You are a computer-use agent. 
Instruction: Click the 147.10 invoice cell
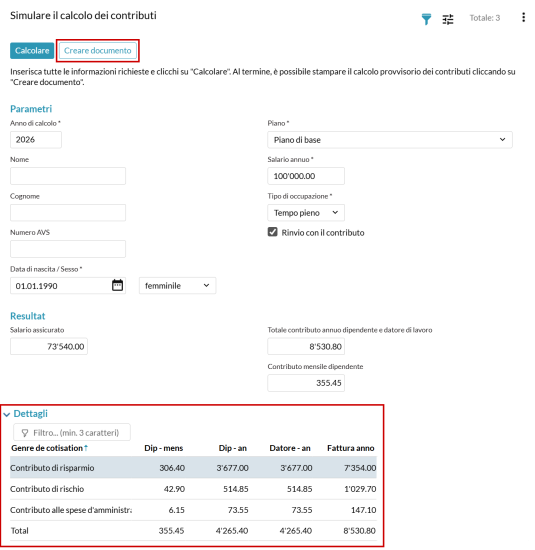click(363, 510)
